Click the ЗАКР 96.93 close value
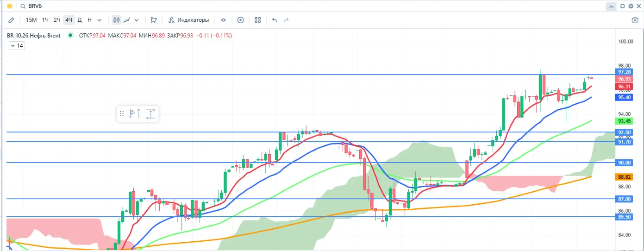Viewport: 644px width, 251px height. tap(180, 35)
